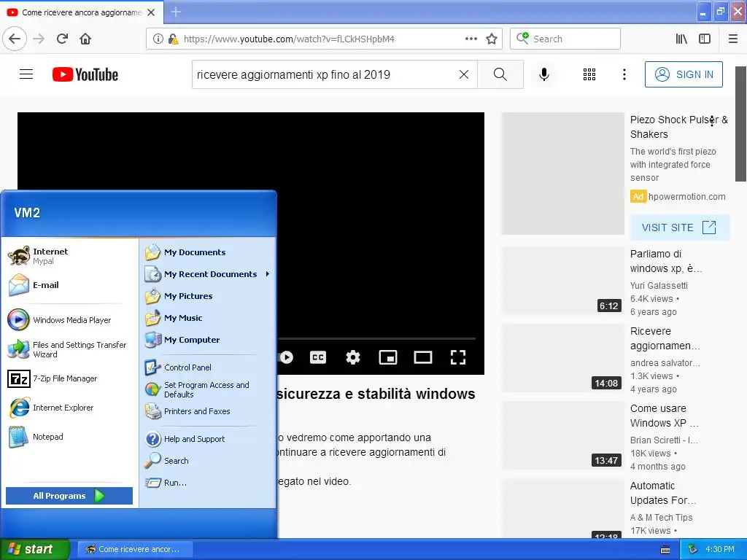747x560 pixels.
Task: Click system tray on-screen keyboard icon
Action: (x=665, y=550)
